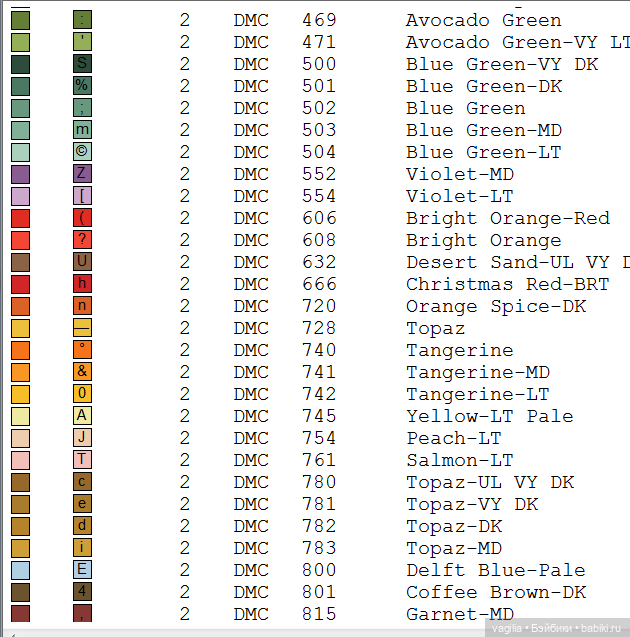
Task: Click the 'S' symbol icon for DMC 500
Action: pos(82,64)
